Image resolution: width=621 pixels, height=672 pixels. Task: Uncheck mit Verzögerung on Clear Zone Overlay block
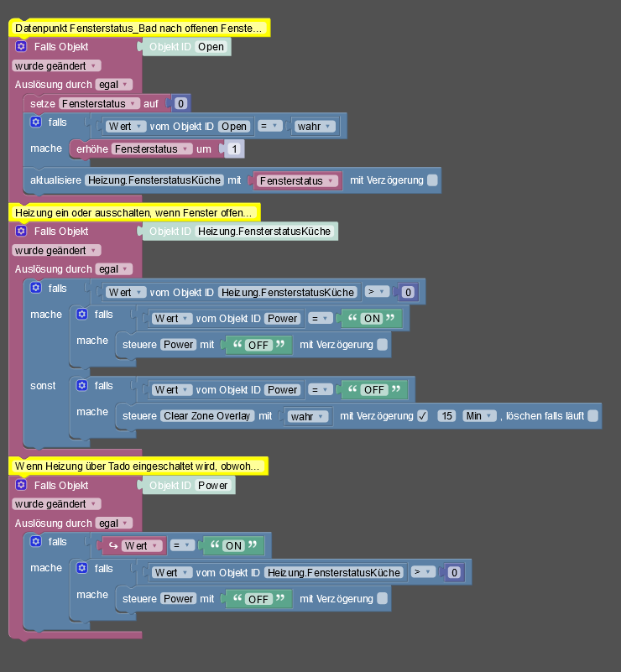(x=423, y=416)
